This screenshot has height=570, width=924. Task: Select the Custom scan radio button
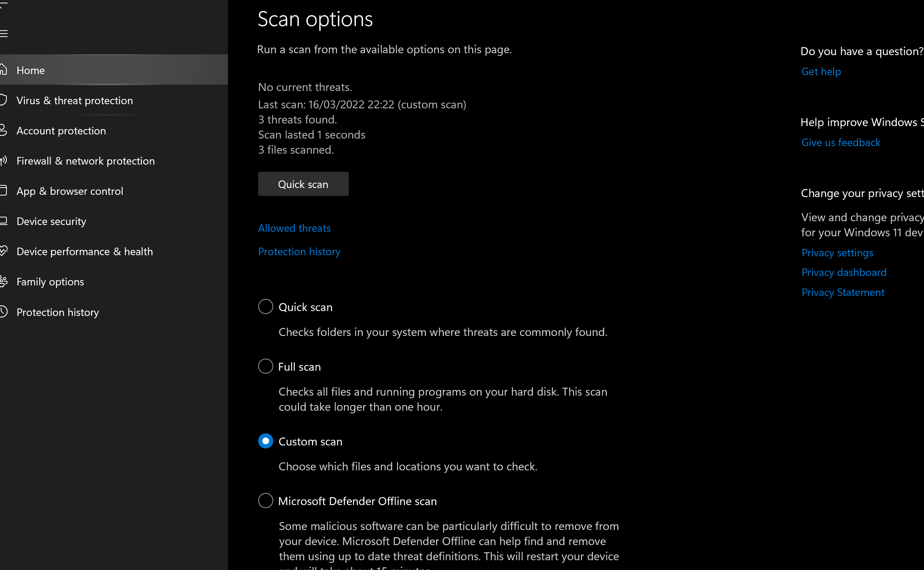pos(265,441)
